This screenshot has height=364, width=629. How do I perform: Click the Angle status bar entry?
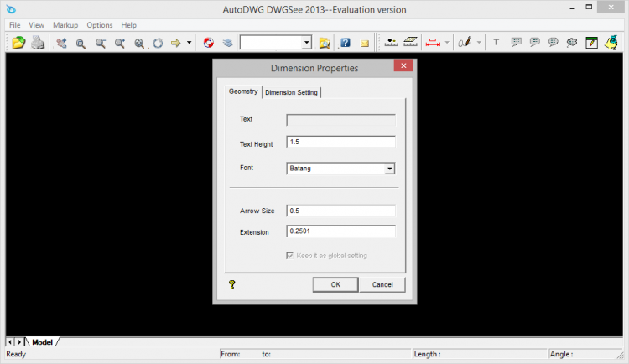pyautogui.click(x=561, y=354)
